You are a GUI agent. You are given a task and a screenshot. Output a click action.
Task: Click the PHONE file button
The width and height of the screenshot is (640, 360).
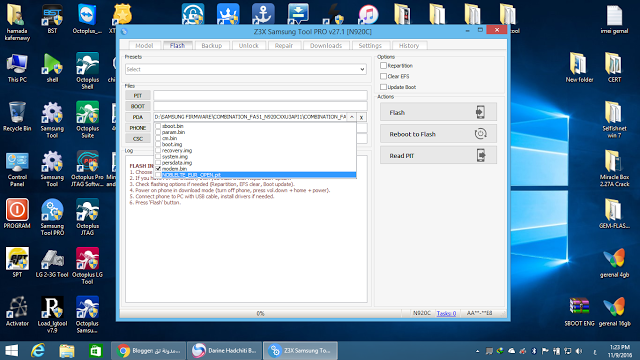138,128
